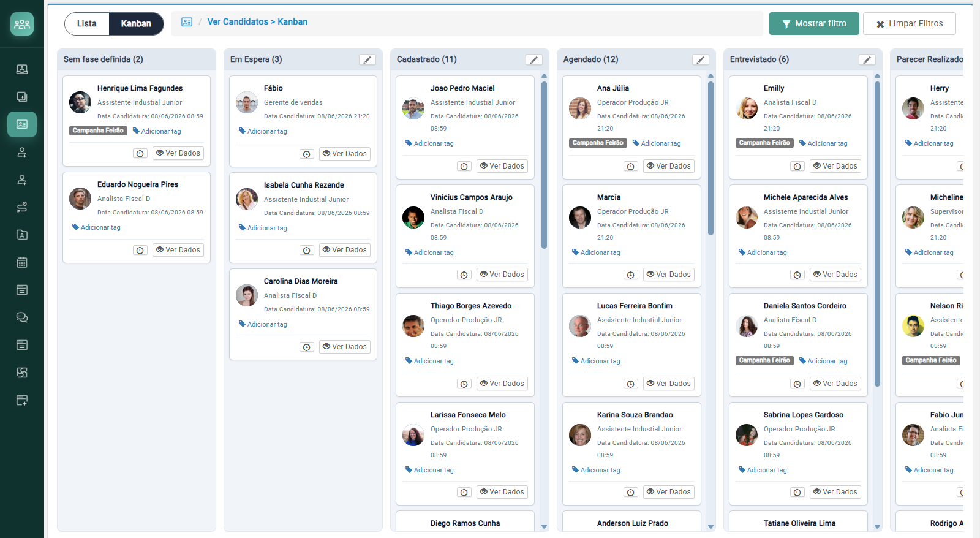Viewport: 980px width, 538px height.
Task: Open the add-window sidebar icon at bottom
Action: [x=22, y=400]
